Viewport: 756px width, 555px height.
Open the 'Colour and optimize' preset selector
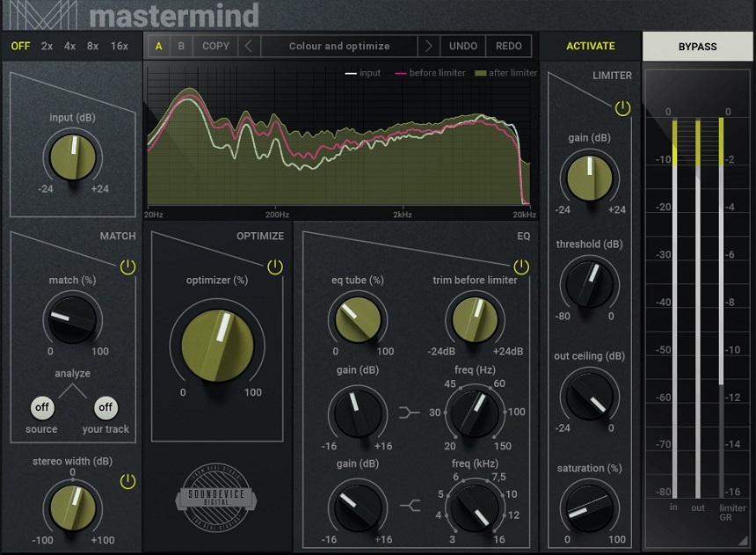[x=338, y=46]
